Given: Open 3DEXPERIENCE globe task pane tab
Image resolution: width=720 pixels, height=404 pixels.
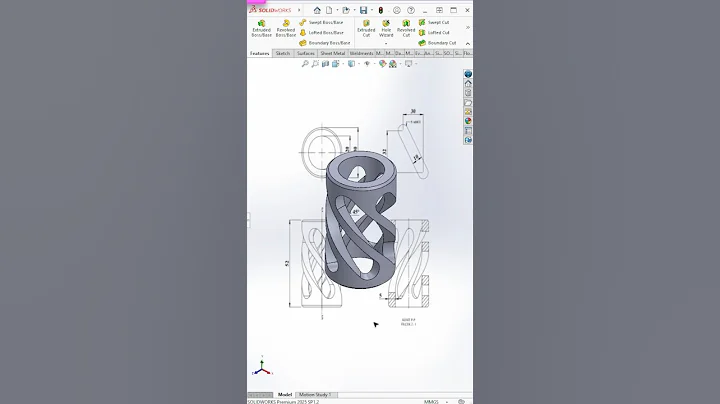Looking at the screenshot, I should pos(468,74).
